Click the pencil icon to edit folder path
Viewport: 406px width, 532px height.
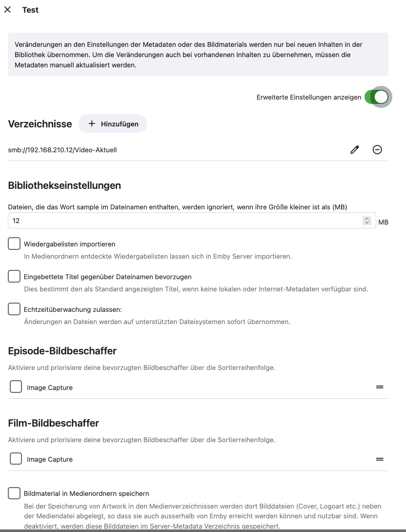pyautogui.click(x=355, y=150)
